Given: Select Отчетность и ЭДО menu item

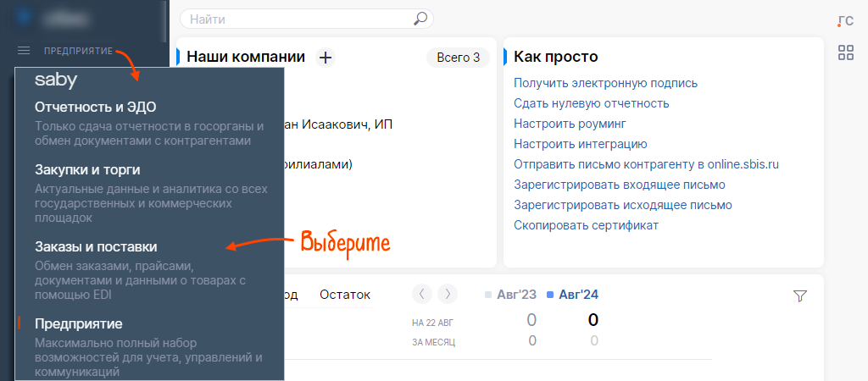Looking at the screenshot, I should pos(96,108).
